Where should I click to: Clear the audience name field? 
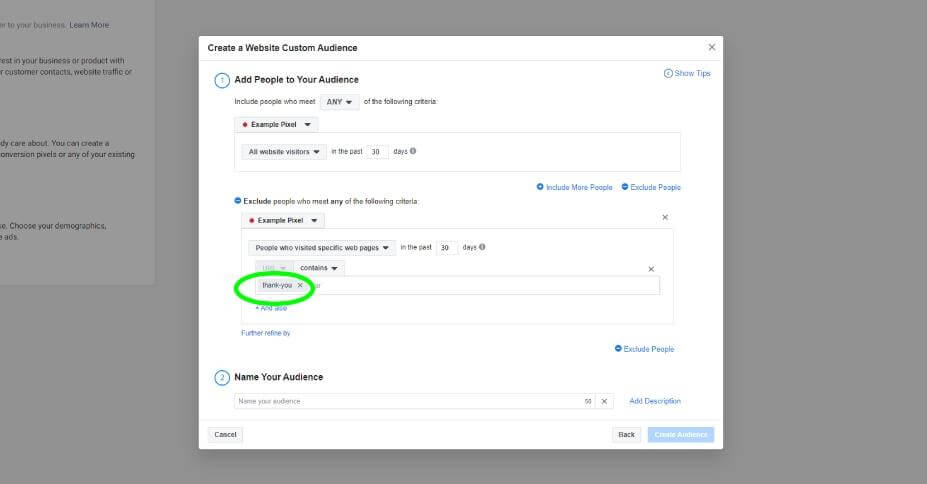pos(604,401)
